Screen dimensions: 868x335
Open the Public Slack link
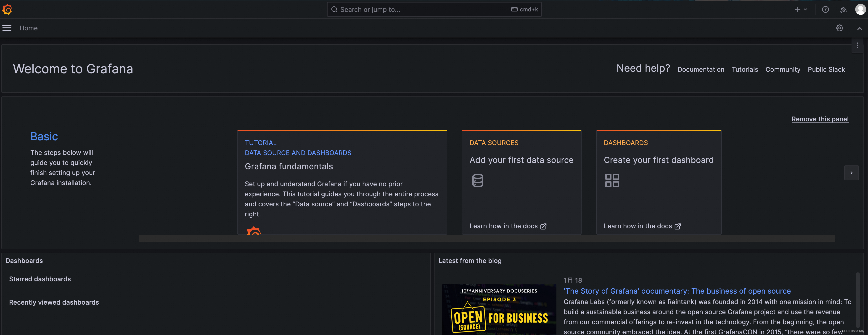[826, 69]
